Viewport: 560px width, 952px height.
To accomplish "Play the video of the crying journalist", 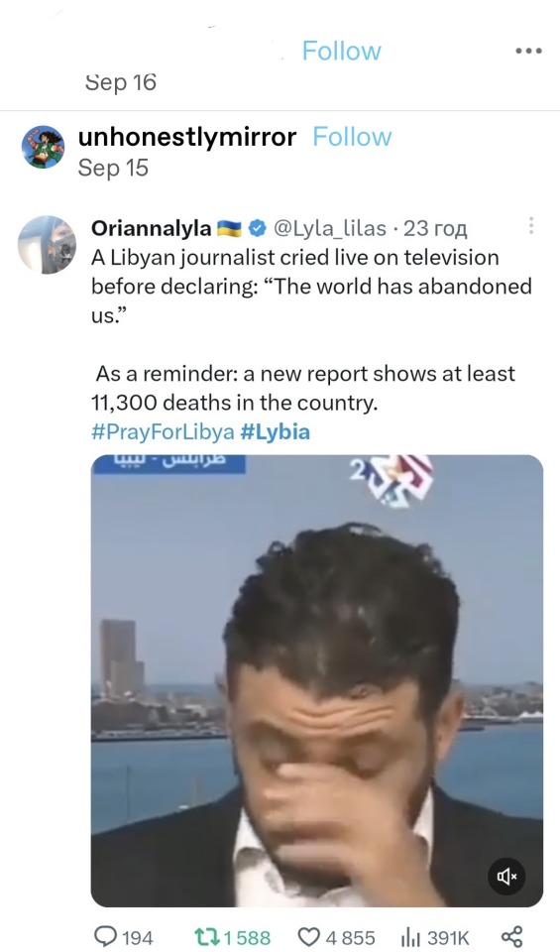I will pos(317,680).
